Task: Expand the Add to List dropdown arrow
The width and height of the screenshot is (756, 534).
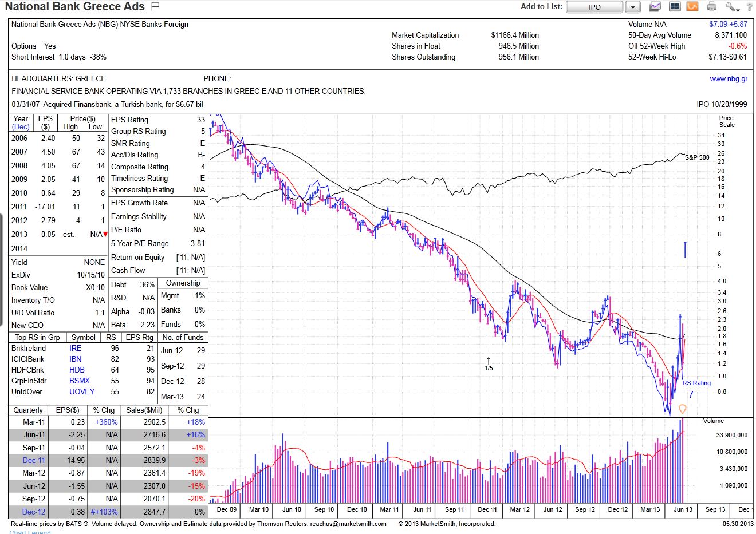Action: (x=632, y=7)
